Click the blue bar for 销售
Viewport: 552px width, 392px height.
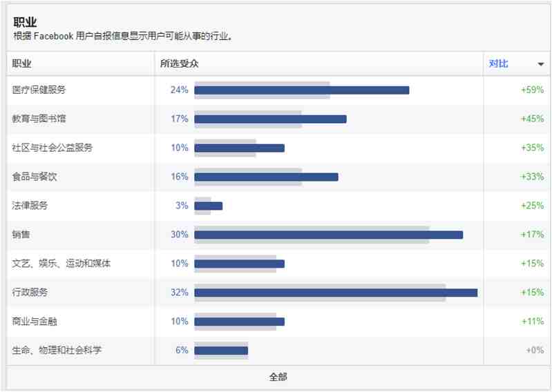pyautogui.click(x=328, y=235)
